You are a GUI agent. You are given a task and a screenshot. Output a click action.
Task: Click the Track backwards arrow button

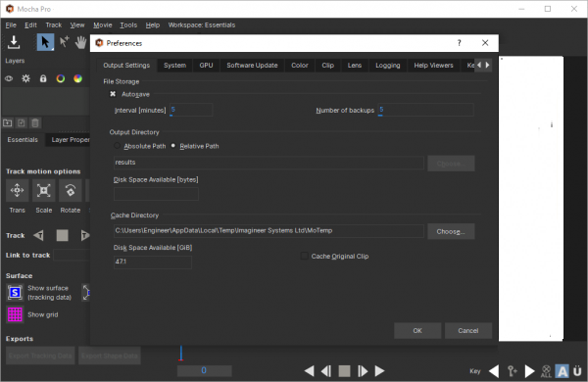pyautogui.click(x=38, y=235)
